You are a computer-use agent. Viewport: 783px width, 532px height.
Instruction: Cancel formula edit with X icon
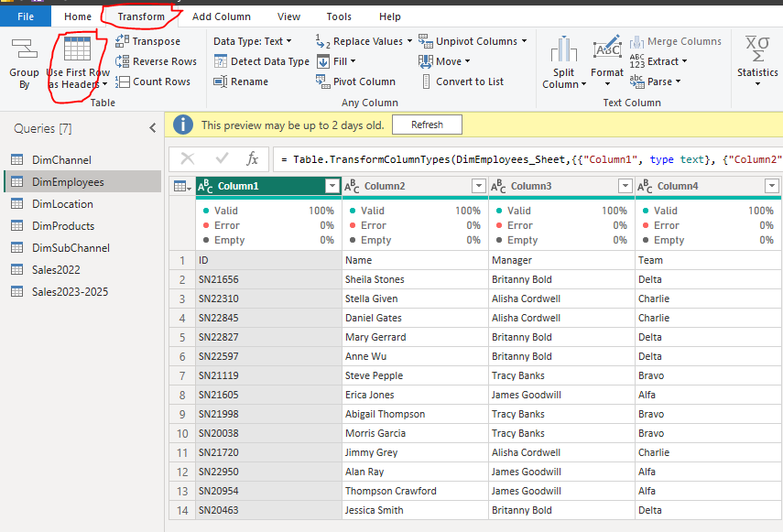[x=188, y=158]
